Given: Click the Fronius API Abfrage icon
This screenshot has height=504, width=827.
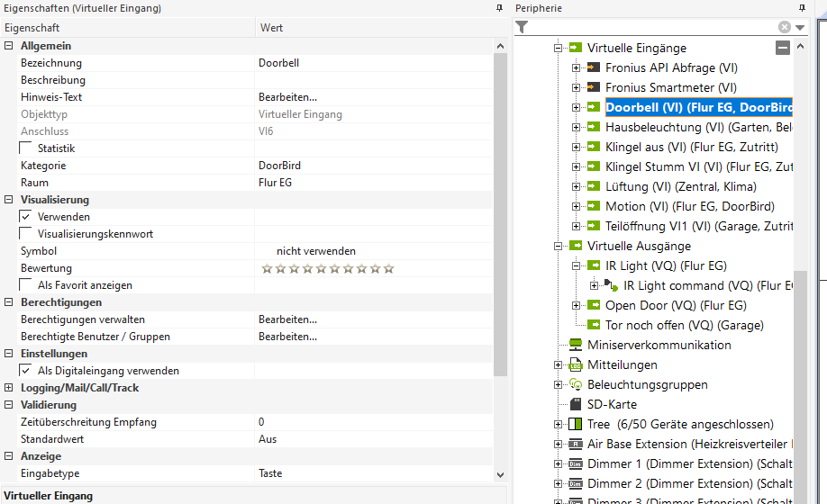Looking at the screenshot, I should point(593,67).
